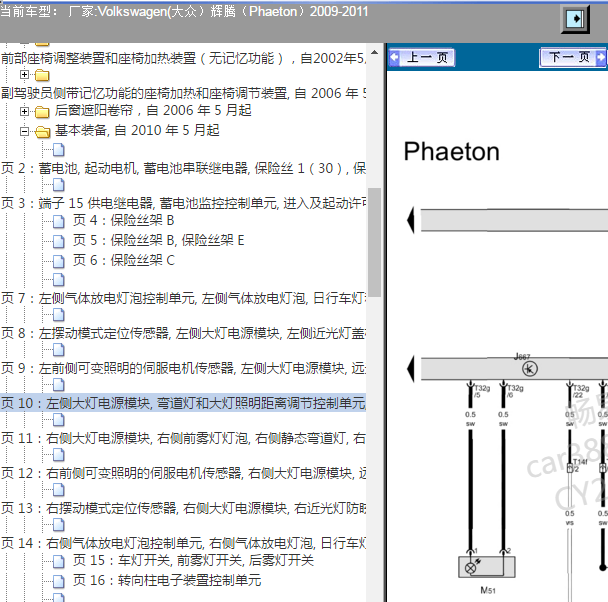Click the exit door icon in header
Image resolution: width=608 pixels, height=602 pixels.
pyautogui.click(x=575, y=19)
